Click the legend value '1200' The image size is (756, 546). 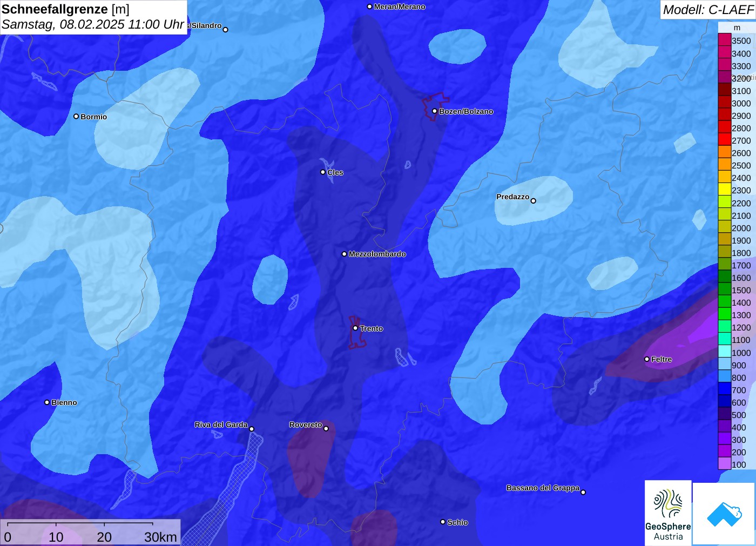point(741,327)
